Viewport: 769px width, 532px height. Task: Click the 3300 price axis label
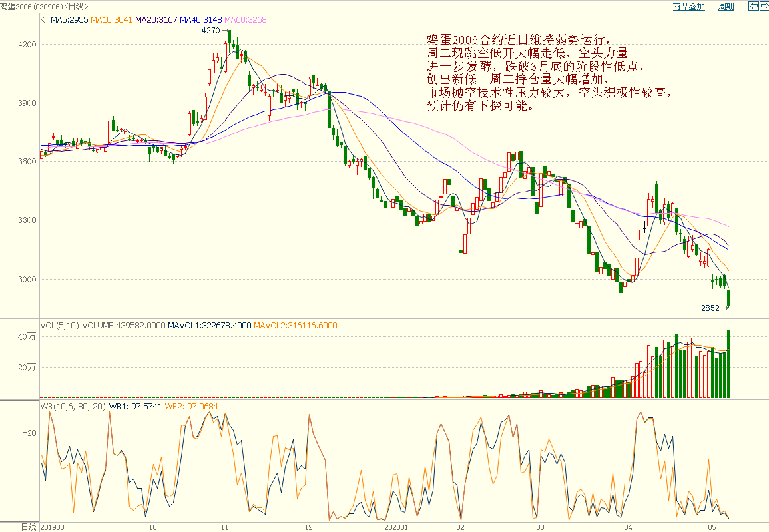click(x=27, y=220)
